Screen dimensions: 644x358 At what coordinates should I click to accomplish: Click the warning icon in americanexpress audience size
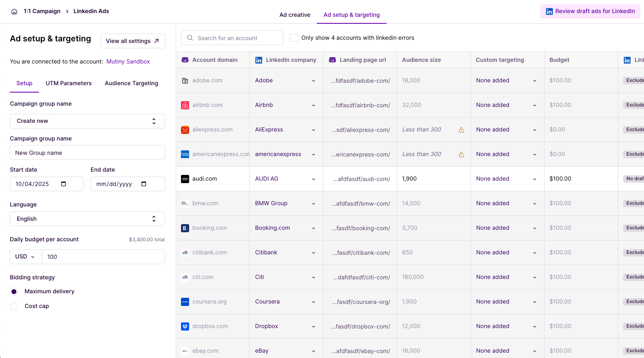point(461,154)
